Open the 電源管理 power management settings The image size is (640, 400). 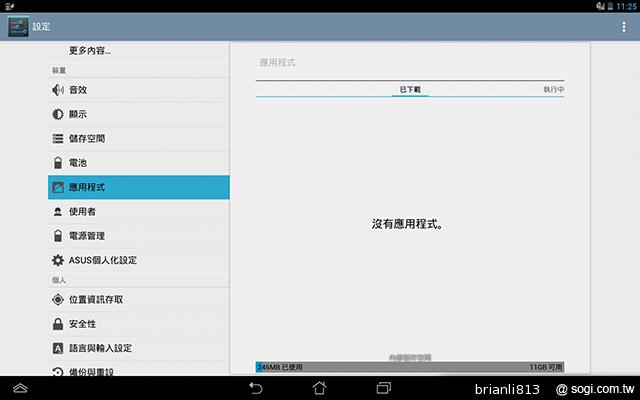point(139,236)
